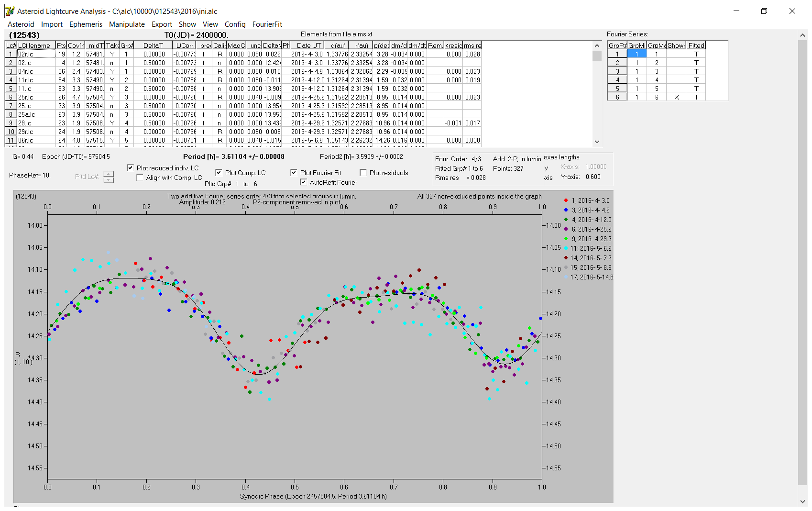Click the Epoch (JD-T0)= 57504.5 text
The image size is (812, 511).
coord(76,156)
